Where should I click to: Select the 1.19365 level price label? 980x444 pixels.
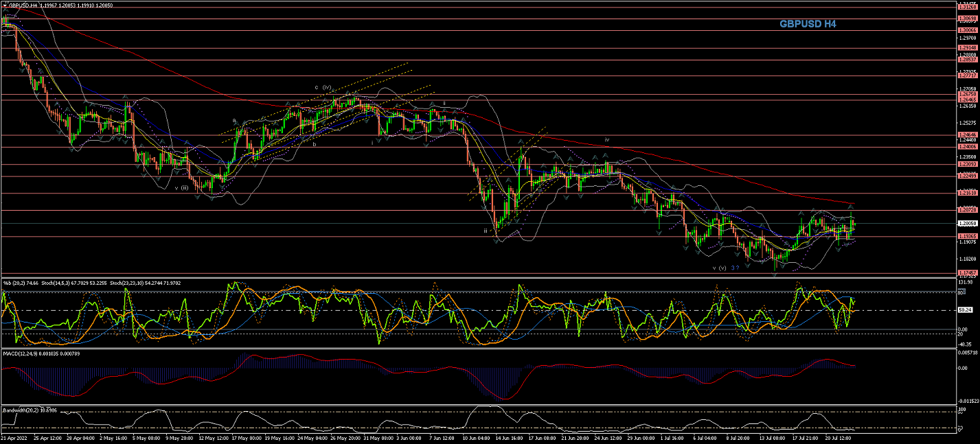click(x=966, y=236)
